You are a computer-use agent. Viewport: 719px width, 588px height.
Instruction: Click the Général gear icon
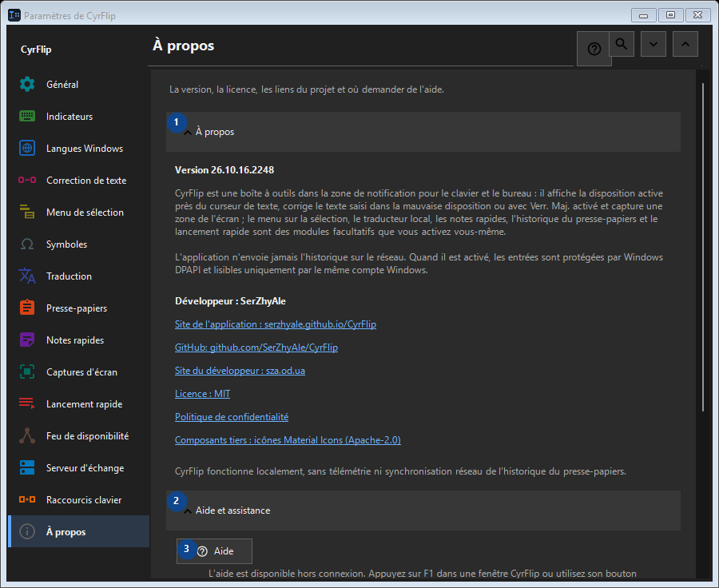[27, 85]
